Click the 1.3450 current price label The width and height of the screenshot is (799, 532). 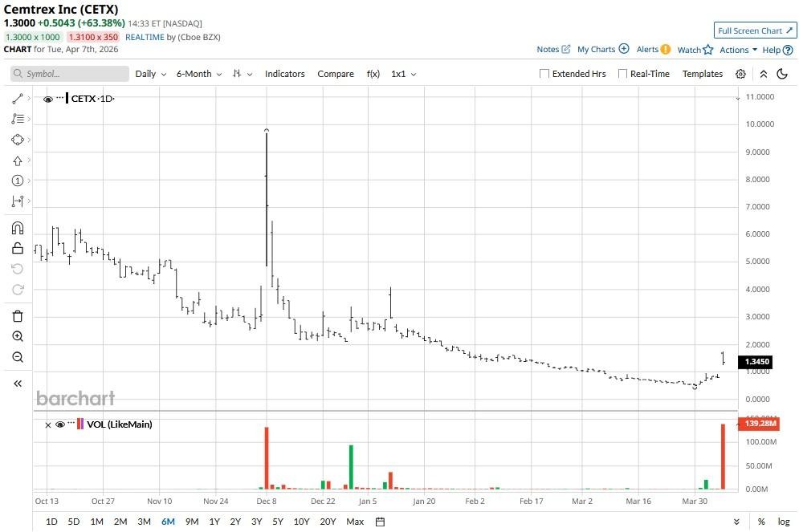pyautogui.click(x=756, y=362)
